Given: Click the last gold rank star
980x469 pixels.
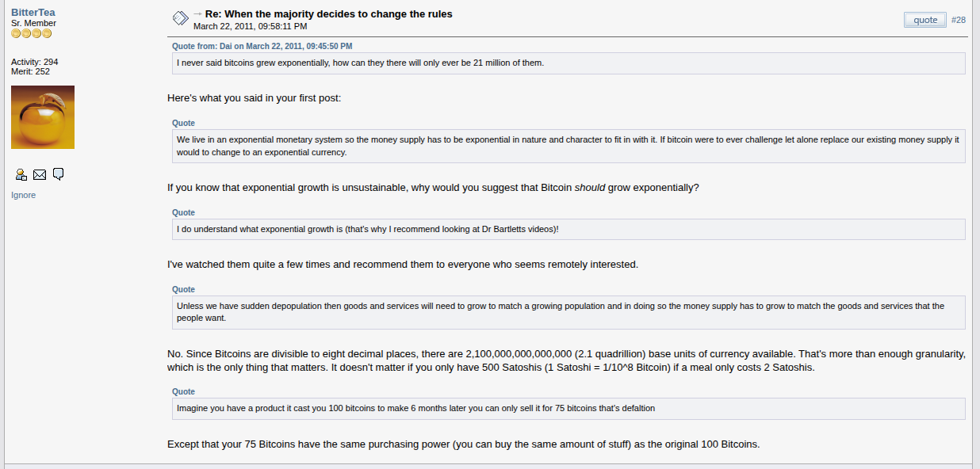Looking at the screenshot, I should point(47,33).
